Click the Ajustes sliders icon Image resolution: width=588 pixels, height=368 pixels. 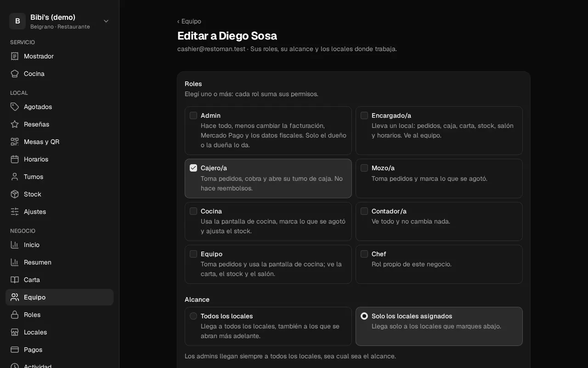15,212
